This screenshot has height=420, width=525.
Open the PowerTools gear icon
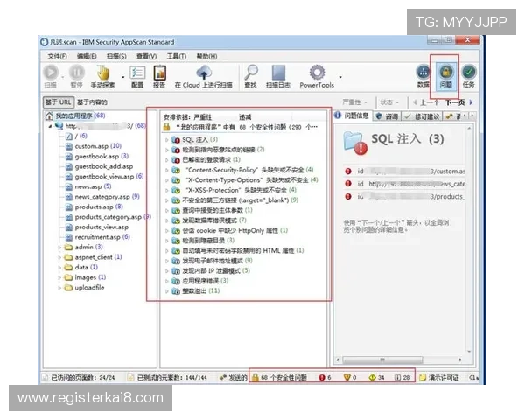(317, 73)
